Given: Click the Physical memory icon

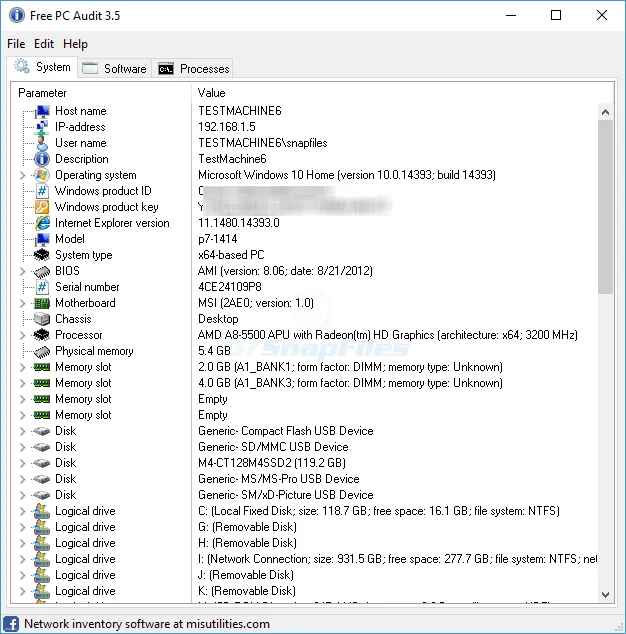Looking at the screenshot, I should coord(42,351).
